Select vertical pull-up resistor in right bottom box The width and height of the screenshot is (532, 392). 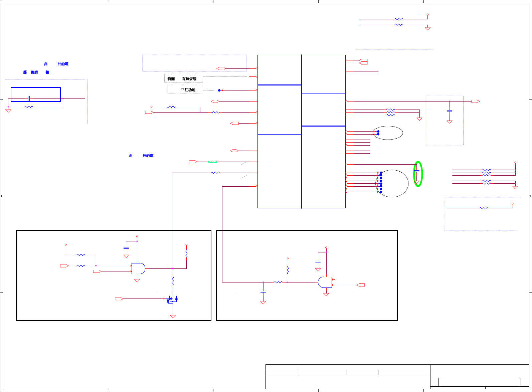[288, 270]
